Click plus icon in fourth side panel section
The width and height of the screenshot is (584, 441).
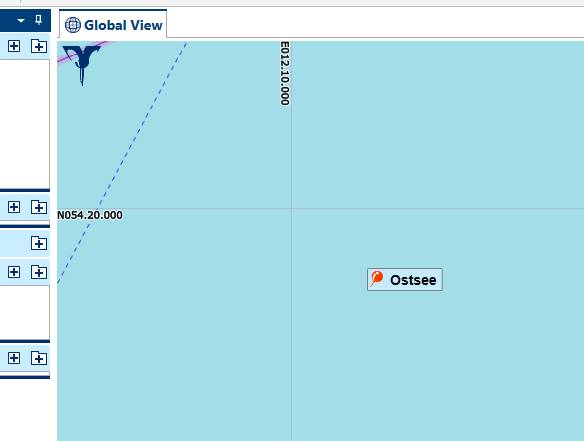coord(14,272)
